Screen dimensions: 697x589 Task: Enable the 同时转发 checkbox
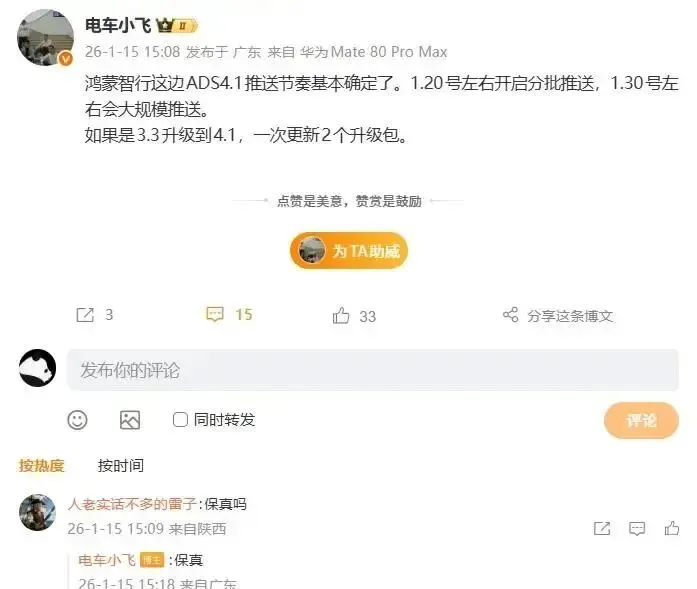[180, 420]
